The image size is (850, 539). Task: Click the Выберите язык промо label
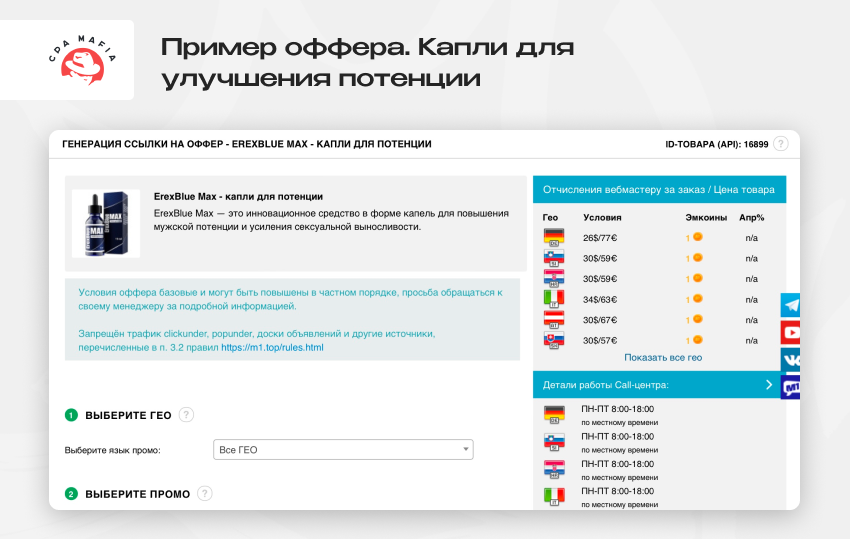pos(113,450)
